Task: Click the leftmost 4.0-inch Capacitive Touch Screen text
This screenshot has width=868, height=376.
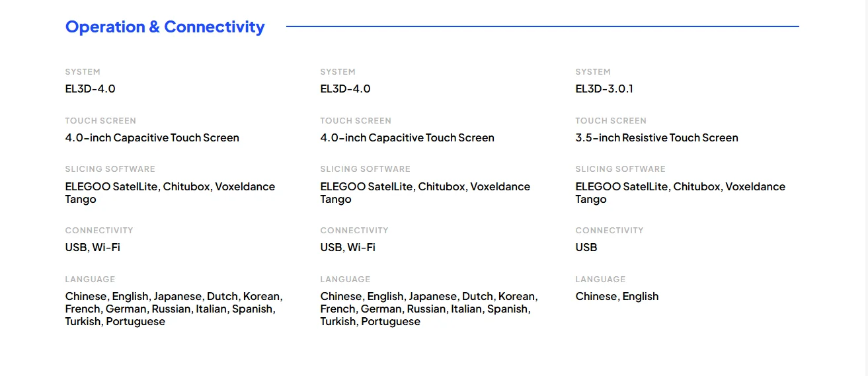Action: click(x=152, y=137)
